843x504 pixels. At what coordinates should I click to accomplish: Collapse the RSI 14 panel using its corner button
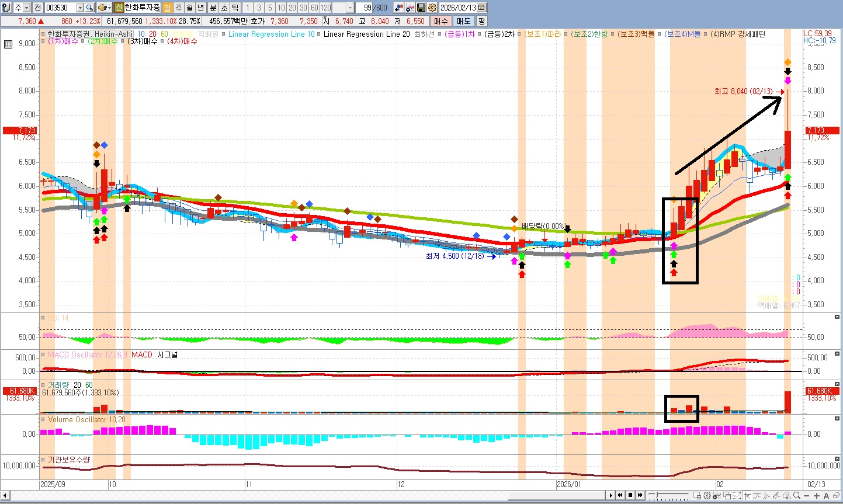(837, 317)
